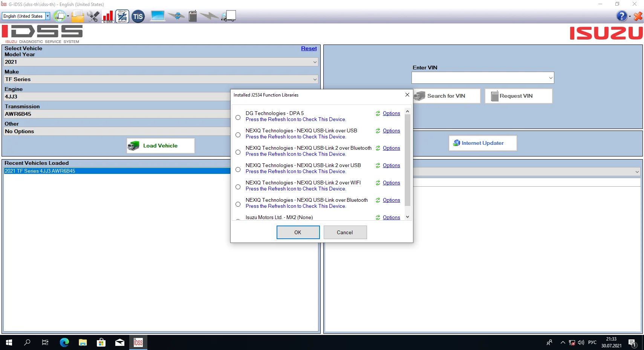Click the Reset link in Select Vehicle
The height and width of the screenshot is (350, 644).
309,49
